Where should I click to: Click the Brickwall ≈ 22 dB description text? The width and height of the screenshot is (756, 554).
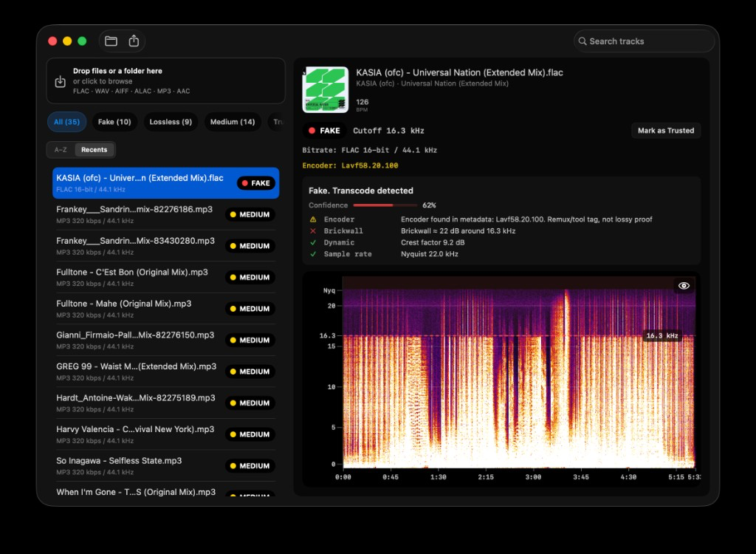click(x=458, y=230)
